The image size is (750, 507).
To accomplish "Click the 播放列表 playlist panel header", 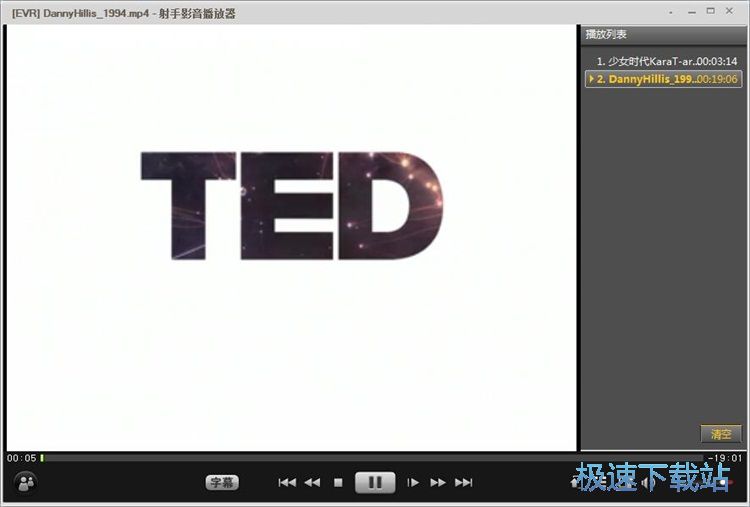I will point(663,34).
